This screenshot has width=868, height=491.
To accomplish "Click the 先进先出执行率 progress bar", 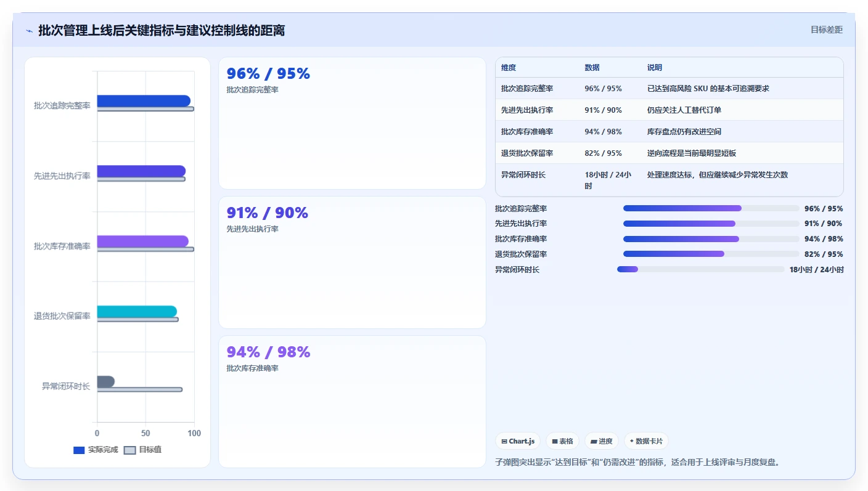I will [x=711, y=224].
